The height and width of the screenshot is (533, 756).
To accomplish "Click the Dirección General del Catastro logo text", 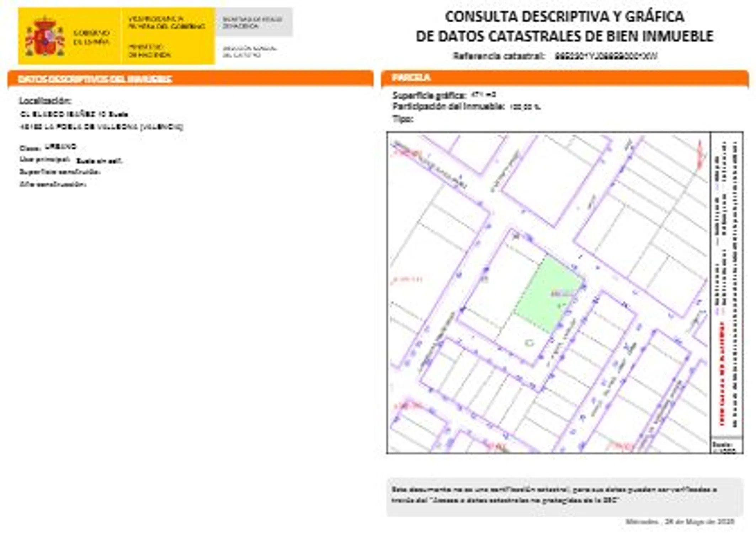I will [249, 52].
